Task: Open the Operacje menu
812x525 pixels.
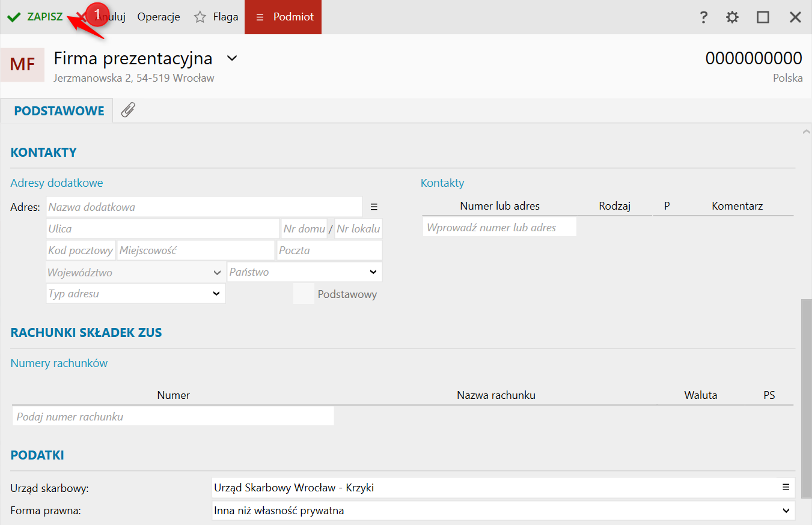Action: click(159, 17)
